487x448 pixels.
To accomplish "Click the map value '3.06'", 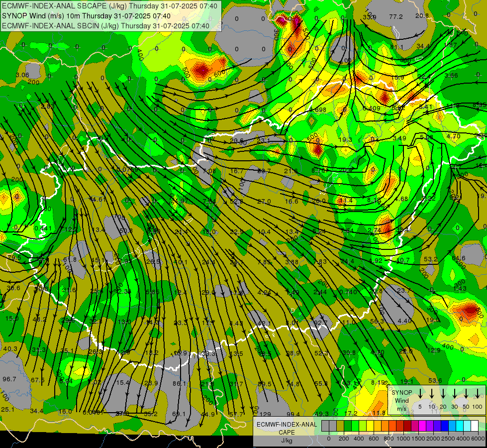I will click(22, 75).
